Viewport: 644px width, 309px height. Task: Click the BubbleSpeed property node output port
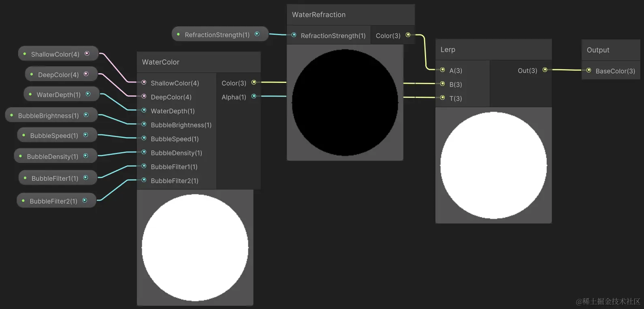click(x=85, y=135)
